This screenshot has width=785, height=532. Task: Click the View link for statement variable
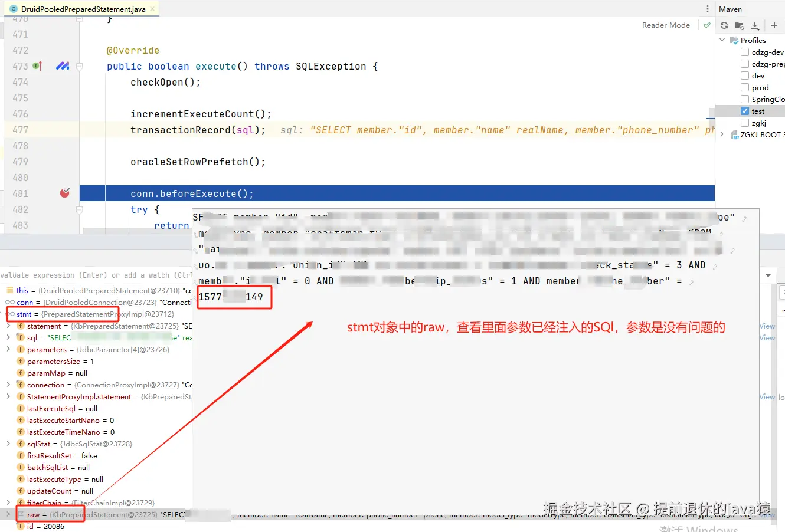767,326
